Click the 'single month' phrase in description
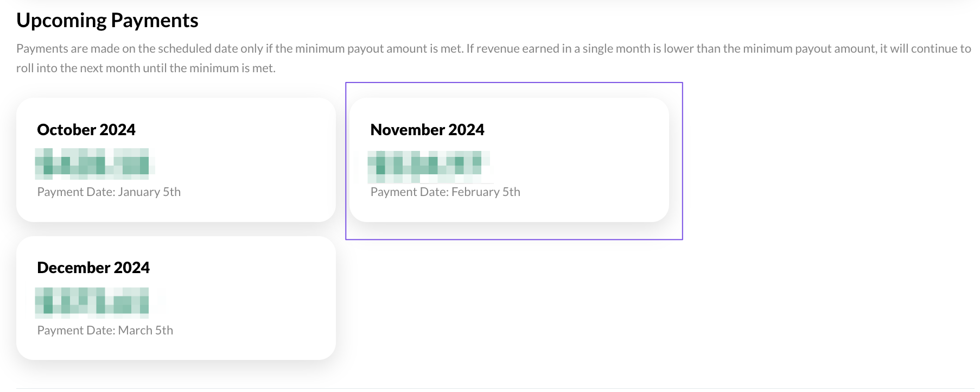 pyautogui.click(x=615, y=49)
